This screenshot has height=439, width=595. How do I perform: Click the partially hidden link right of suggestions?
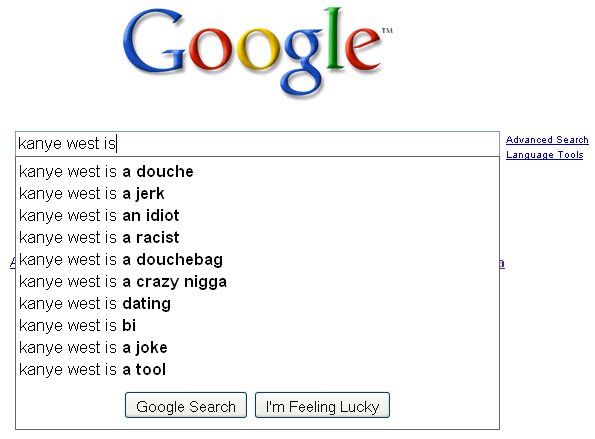(502, 263)
